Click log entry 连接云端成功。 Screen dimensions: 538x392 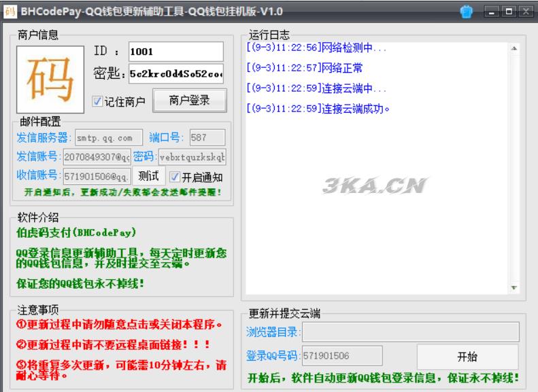click(318, 109)
